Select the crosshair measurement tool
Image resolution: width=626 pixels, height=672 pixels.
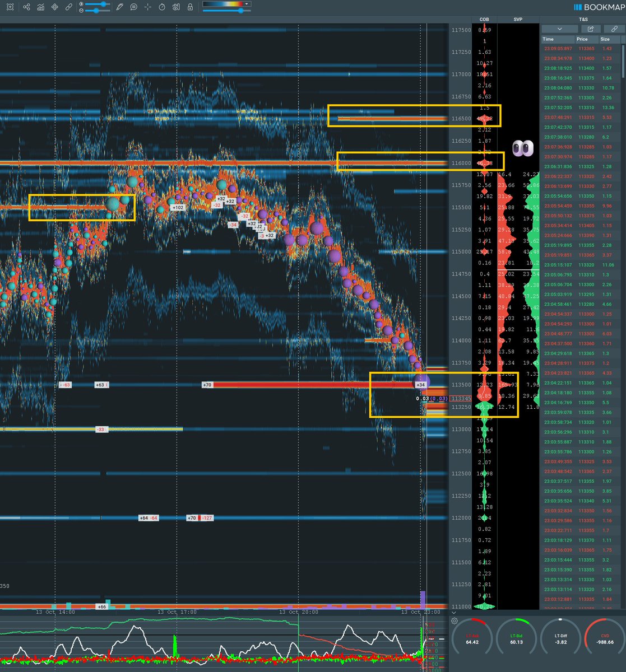point(147,6)
